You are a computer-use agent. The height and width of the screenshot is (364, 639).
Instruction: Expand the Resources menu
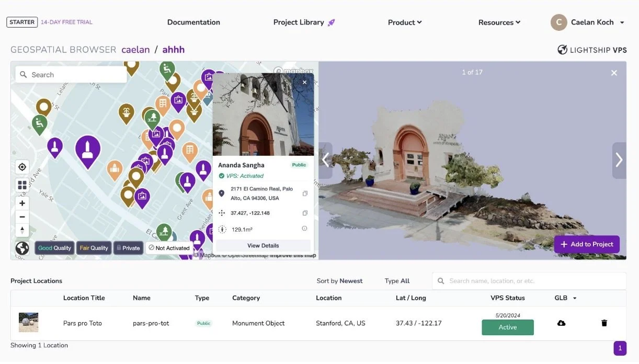tap(499, 22)
